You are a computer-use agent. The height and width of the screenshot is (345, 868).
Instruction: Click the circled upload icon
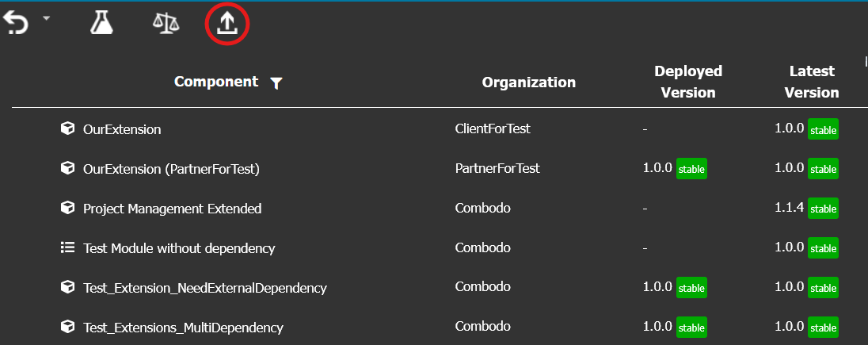[227, 23]
